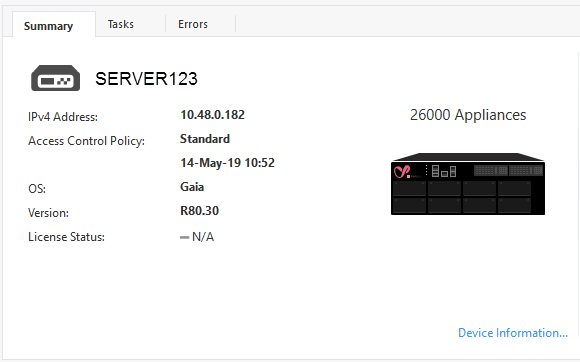Click the IPv4 Address label
580x362 pixels.
(63, 117)
